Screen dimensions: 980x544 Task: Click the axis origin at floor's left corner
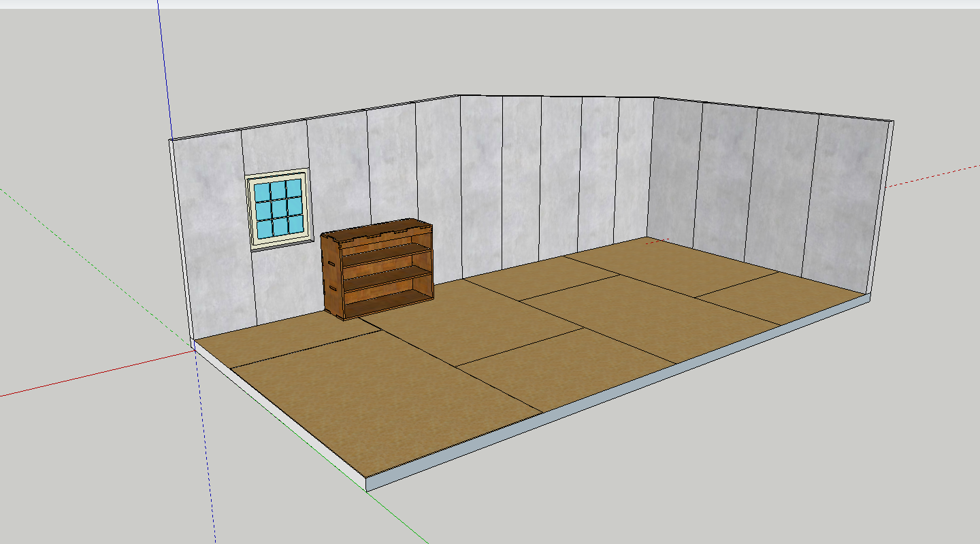(194, 348)
